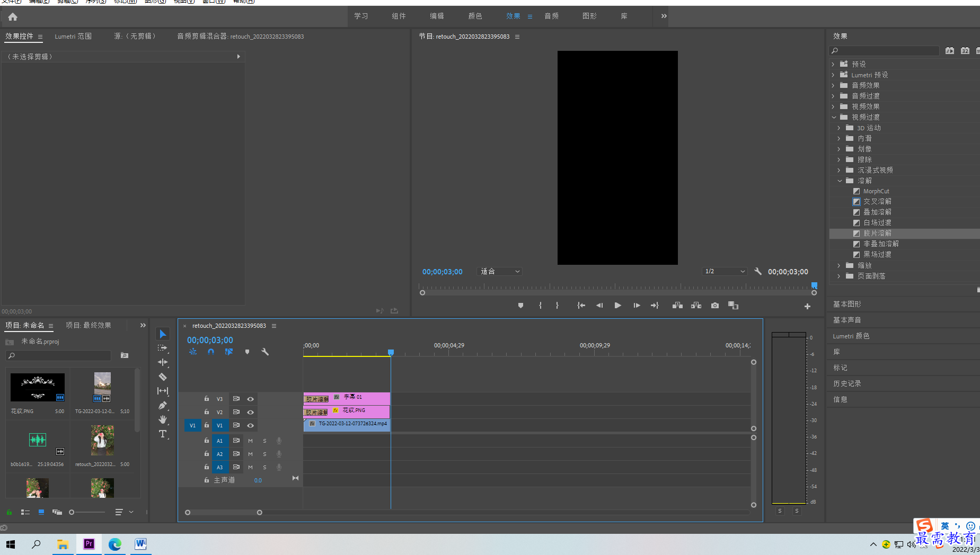Viewport: 980px width, 555px height.
Task: Open the 历史记录 panel
Action: pyautogui.click(x=847, y=383)
